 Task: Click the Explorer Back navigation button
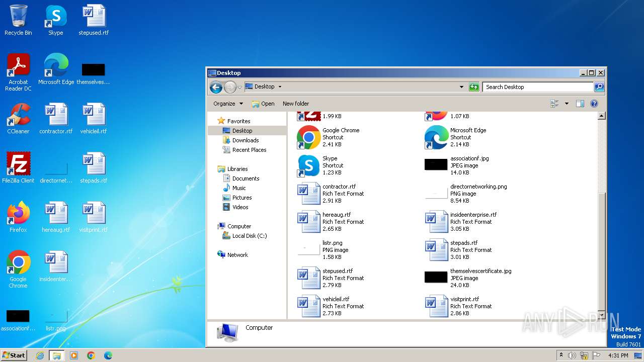click(216, 87)
